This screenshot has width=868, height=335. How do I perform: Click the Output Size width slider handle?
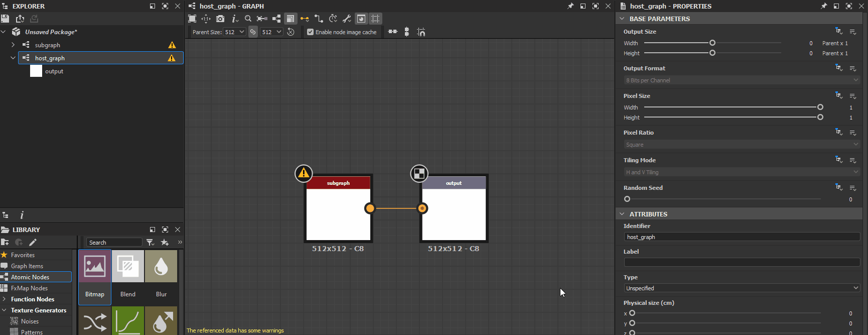click(712, 43)
